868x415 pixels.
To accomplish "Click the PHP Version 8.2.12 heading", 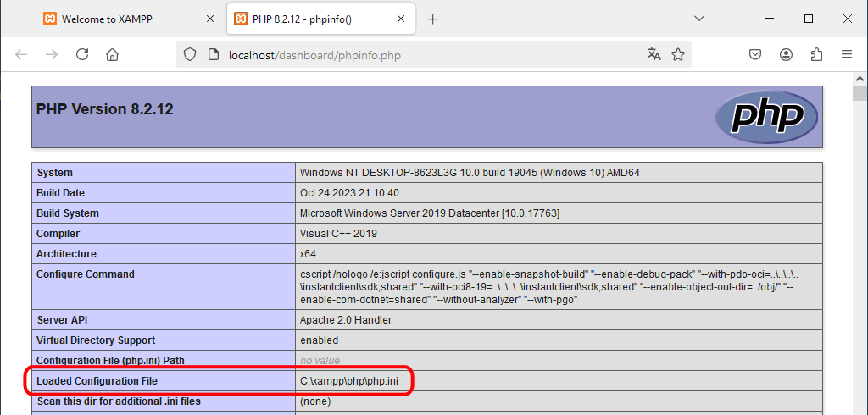I will pos(104,109).
